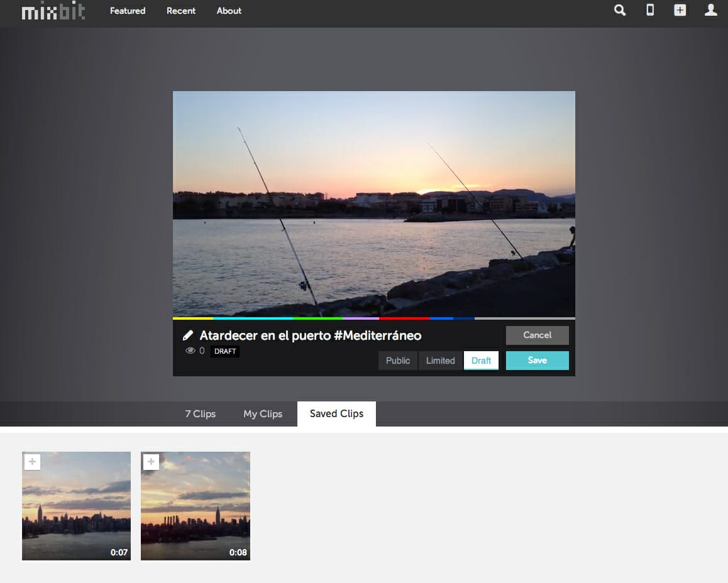Open the Featured menu item
The image size is (728, 583).
pos(127,11)
